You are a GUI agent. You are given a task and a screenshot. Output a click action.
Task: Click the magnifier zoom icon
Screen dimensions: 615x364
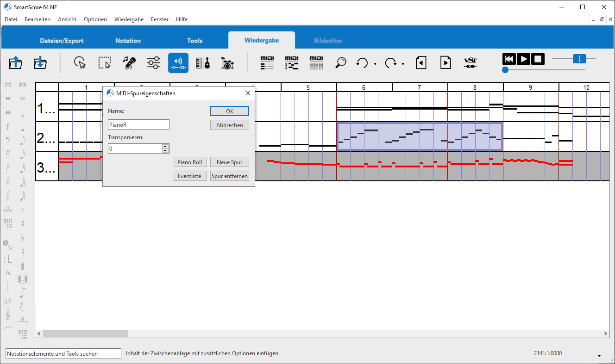point(341,62)
